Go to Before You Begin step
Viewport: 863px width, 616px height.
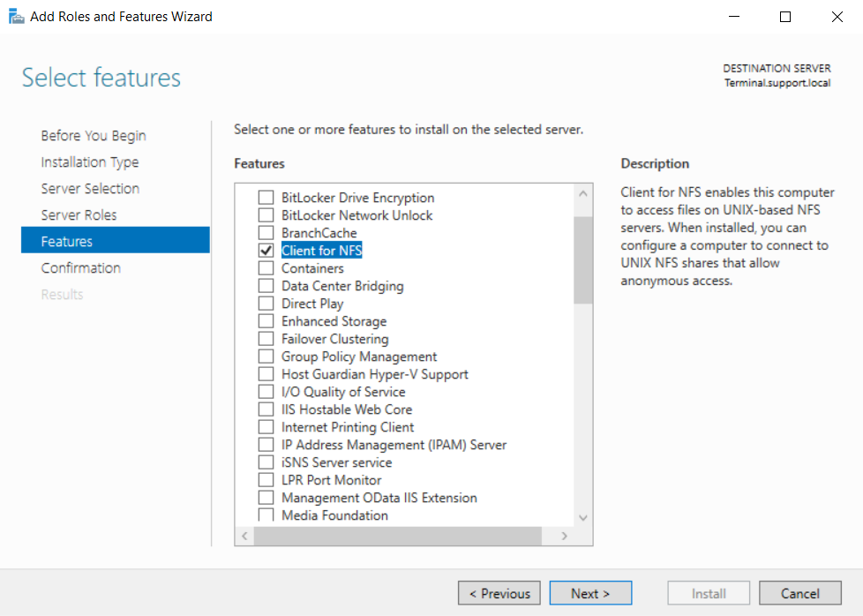(x=94, y=136)
